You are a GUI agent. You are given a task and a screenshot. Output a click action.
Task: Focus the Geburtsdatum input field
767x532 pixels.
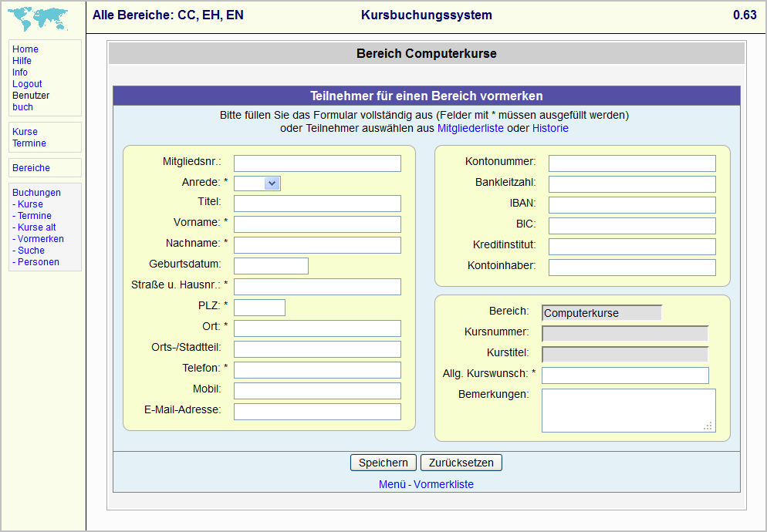[x=271, y=266]
